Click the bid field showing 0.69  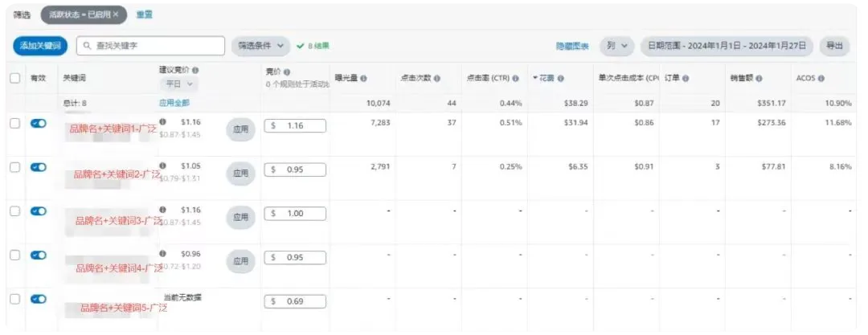point(295,302)
